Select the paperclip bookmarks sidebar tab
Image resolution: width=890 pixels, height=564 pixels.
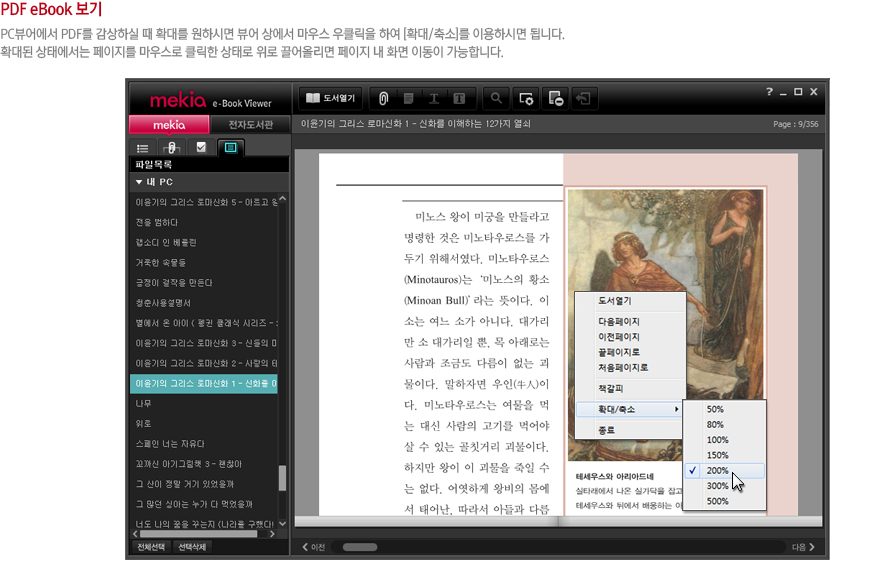pos(171,148)
